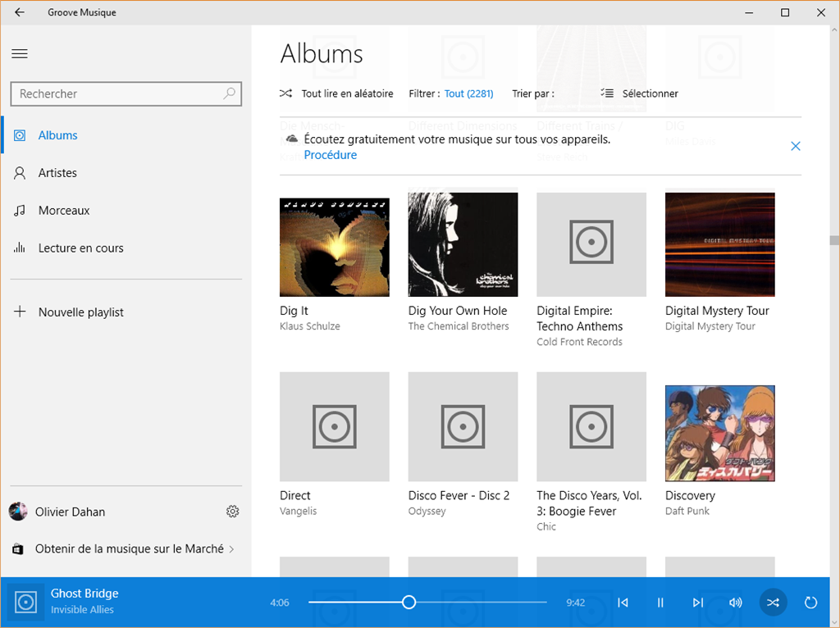Open the Trier par sort dropdown
The image size is (840, 628).
533,93
